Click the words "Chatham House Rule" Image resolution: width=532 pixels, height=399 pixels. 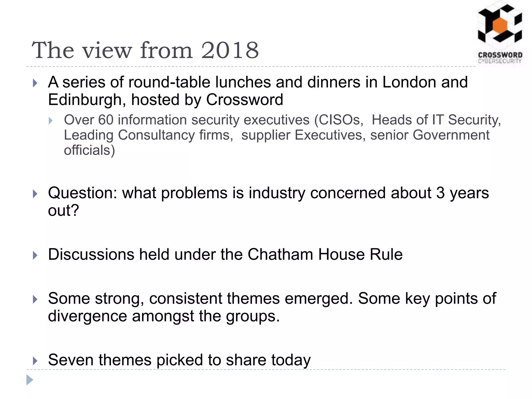pyautogui.click(x=325, y=254)
